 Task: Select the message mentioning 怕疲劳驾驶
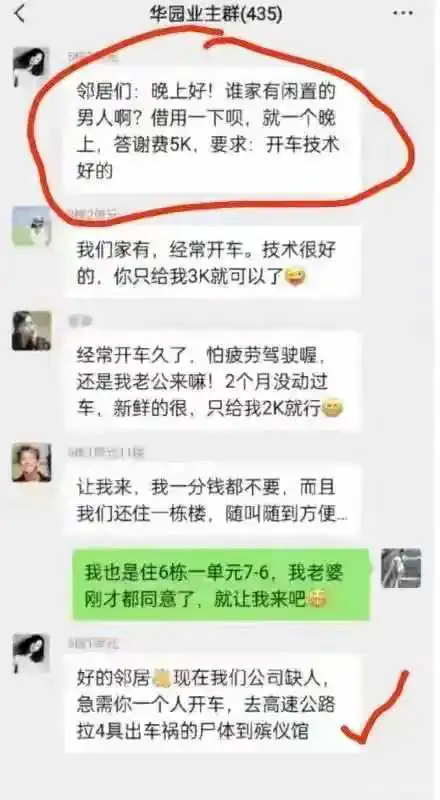tap(212, 381)
